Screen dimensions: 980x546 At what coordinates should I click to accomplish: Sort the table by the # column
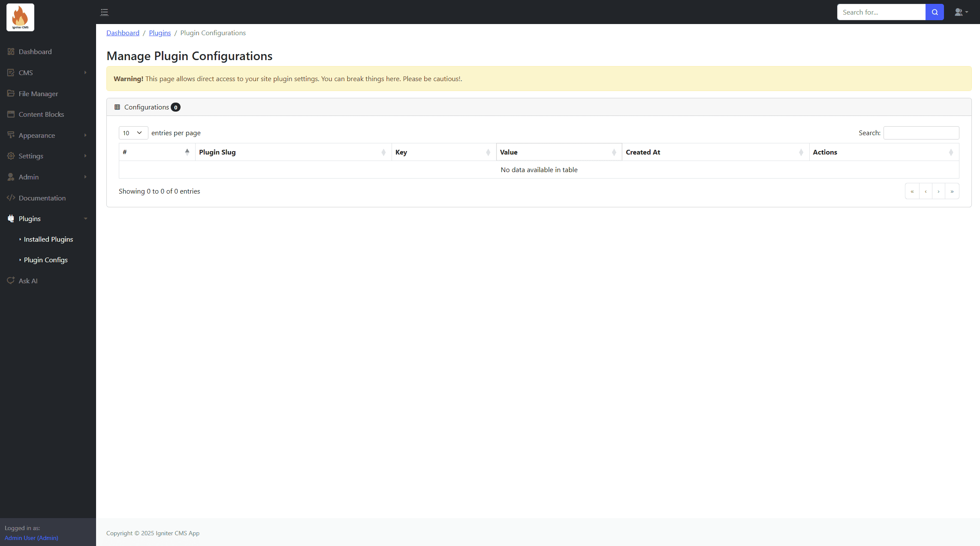[157, 152]
